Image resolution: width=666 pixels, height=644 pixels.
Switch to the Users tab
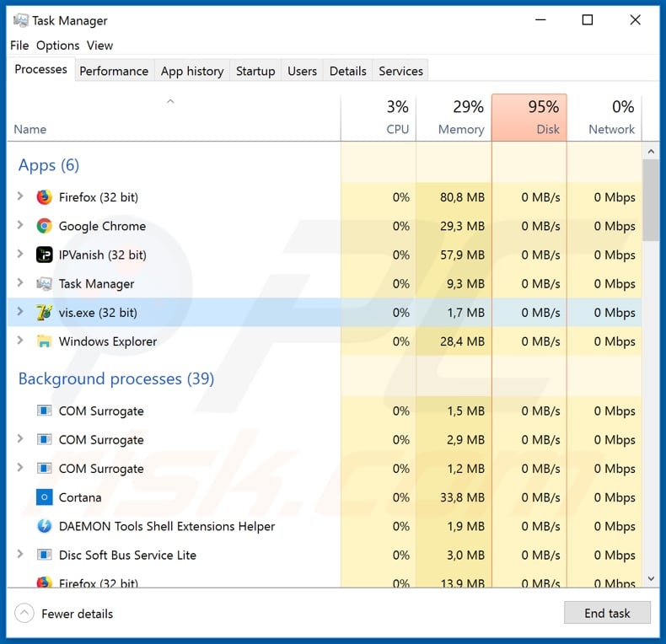click(302, 71)
